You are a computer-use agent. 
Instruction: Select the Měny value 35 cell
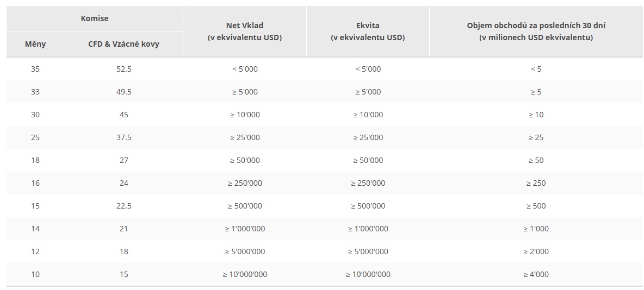(x=35, y=69)
